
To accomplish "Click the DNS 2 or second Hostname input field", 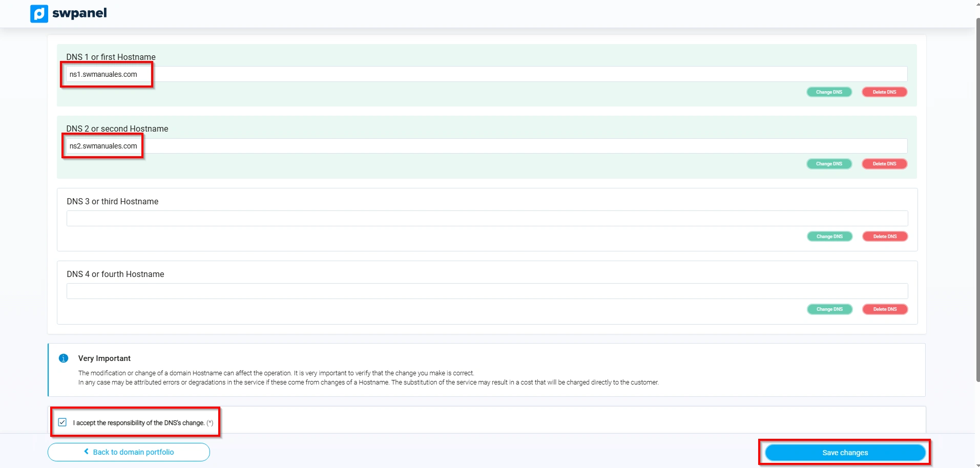I will click(487, 146).
